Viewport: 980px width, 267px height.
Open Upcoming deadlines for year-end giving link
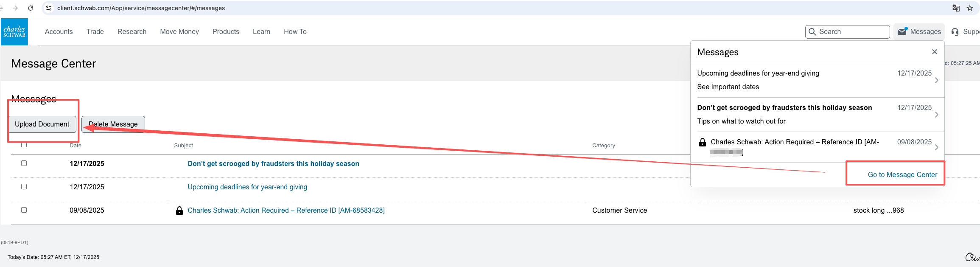[x=247, y=187]
